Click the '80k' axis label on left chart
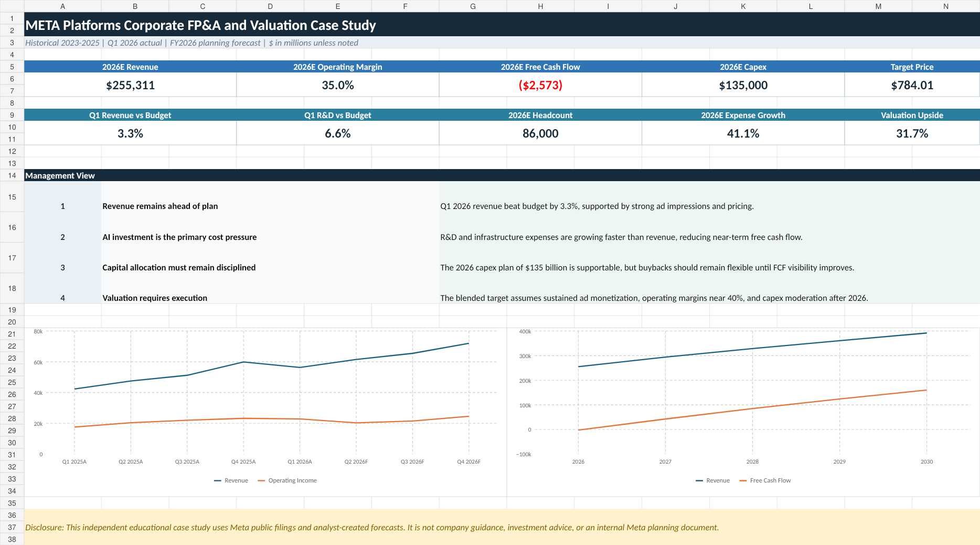The width and height of the screenshot is (980, 545). click(38, 331)
